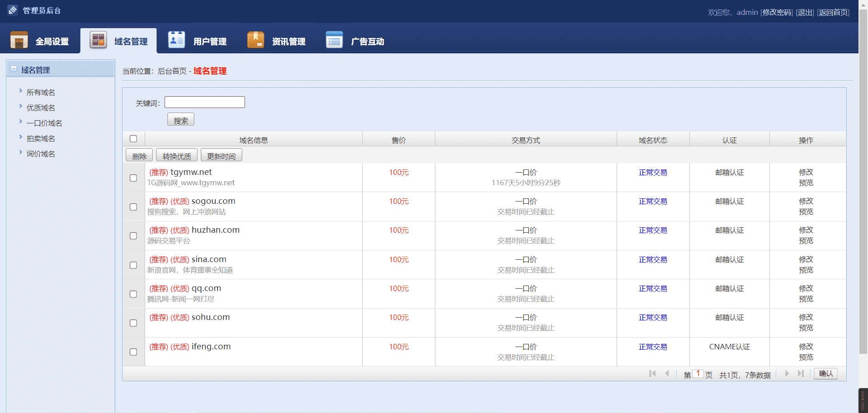The width and height of the screenshot is (868, 413).
Task: Go to the first page arrow icon
Action: 652,374
